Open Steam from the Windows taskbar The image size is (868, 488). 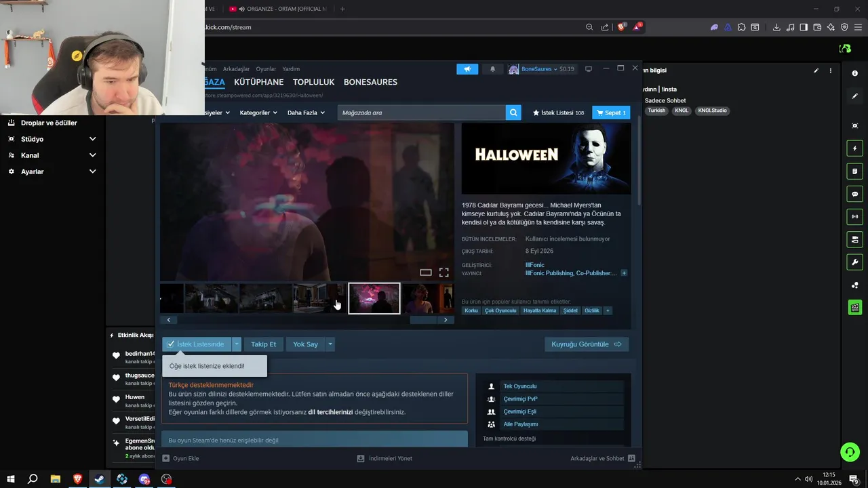pos(100,479)
